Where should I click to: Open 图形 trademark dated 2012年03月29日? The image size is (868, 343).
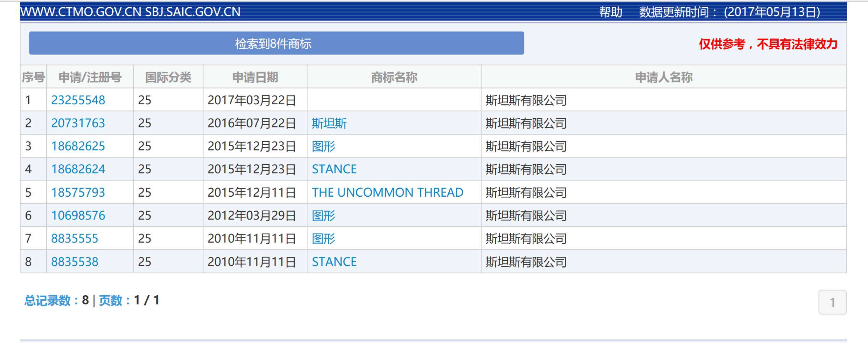[324, 215]
